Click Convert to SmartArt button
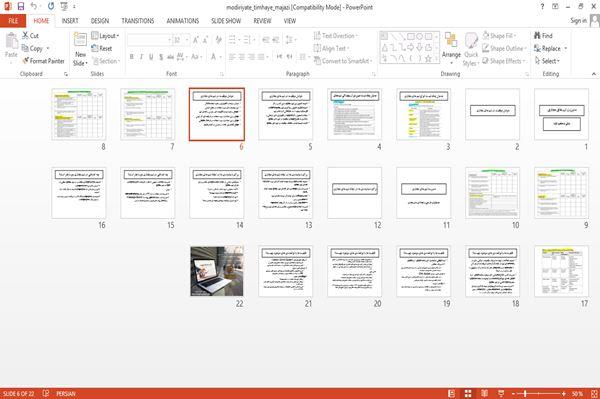The height and width of the screenshot is (399, 600). pyautogui.click(x=343, y=61)
